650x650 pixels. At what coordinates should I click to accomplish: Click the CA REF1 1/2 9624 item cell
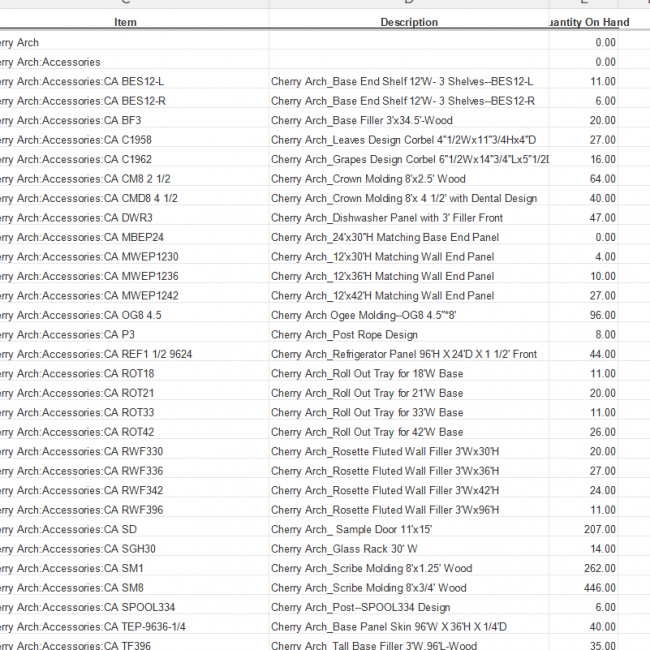134,354
